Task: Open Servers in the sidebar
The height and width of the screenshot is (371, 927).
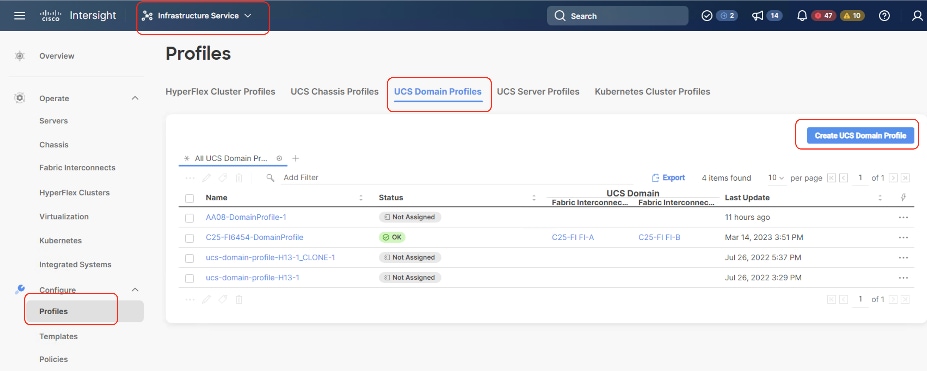Action: [x=54, y=121]
